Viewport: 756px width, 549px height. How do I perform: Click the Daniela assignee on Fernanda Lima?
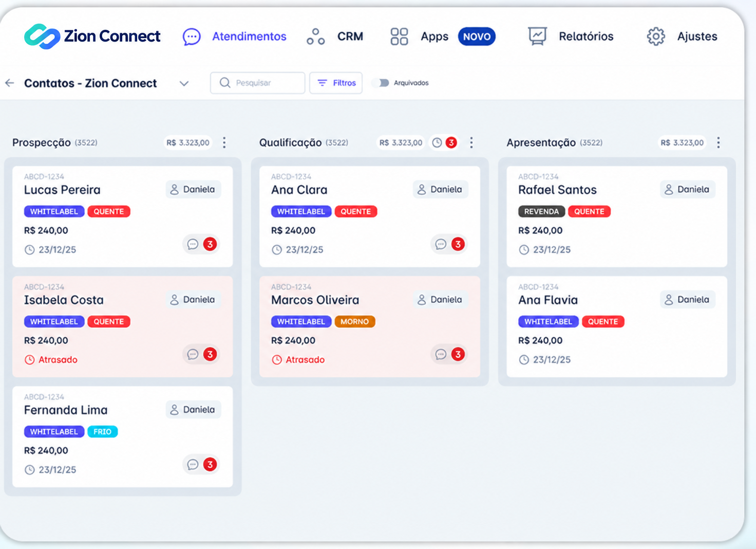tap(193, 410)
